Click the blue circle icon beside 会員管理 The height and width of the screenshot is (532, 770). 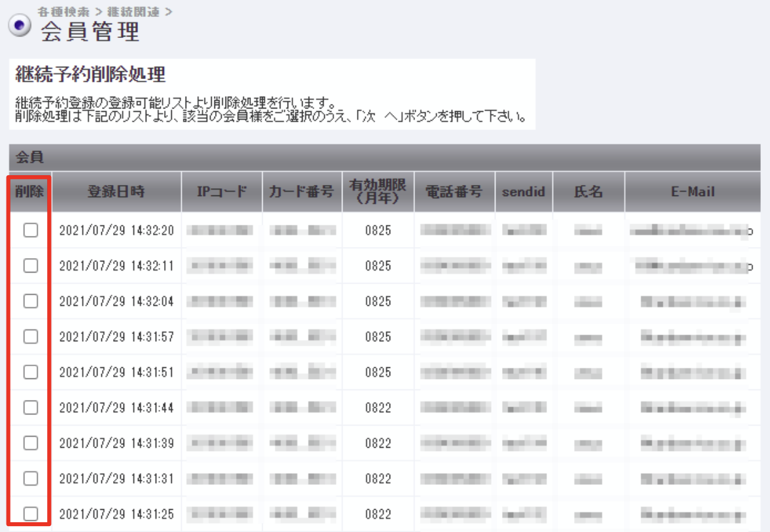(x=20, y=25)
